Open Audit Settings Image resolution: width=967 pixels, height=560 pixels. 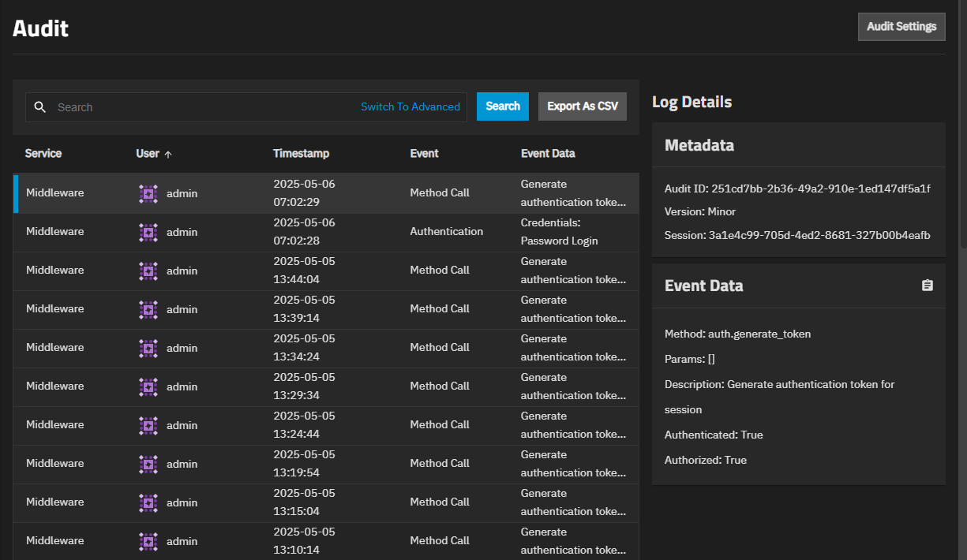coord(901,26)
